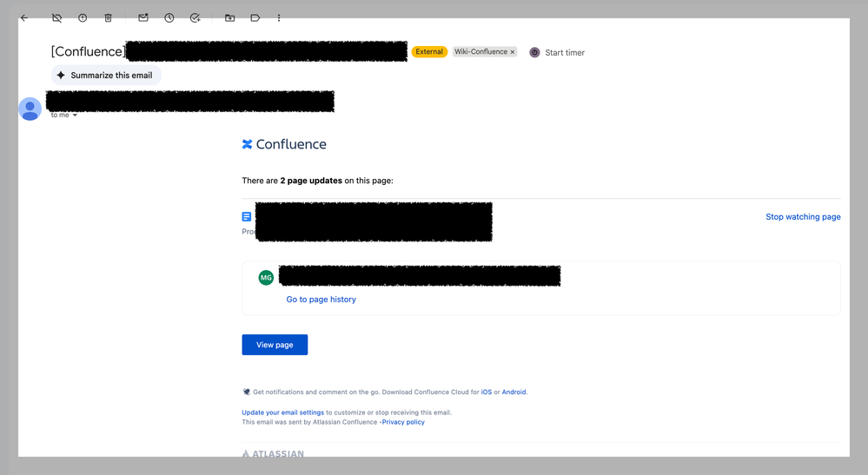This screenshot has width=868, height=475.
Task: Click the Report spam icon
Action: point(83,17)
